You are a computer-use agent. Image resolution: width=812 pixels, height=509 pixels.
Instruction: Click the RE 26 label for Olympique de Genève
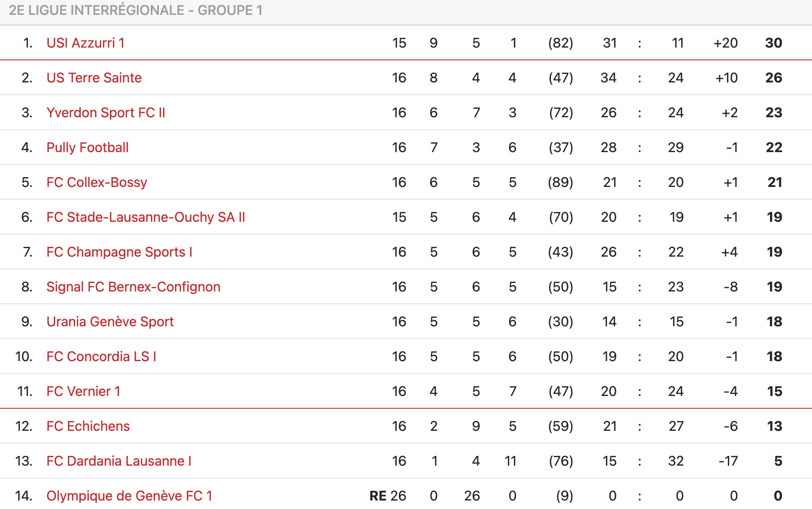[x=387, y=496]
